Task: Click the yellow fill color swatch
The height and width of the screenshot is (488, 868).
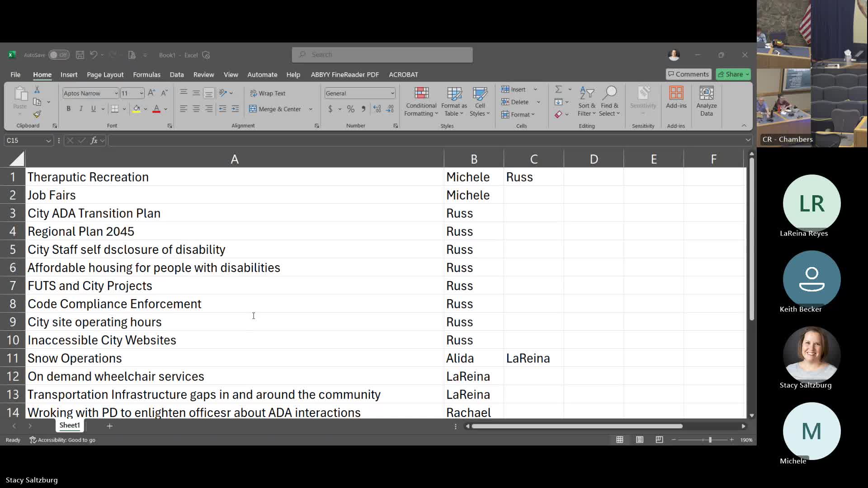Action: 136,109
